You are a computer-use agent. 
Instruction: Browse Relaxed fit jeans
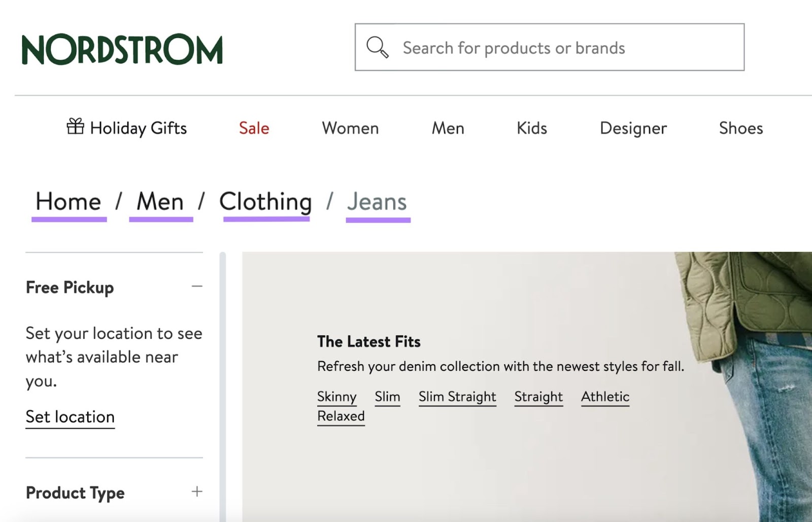point(341,416)
